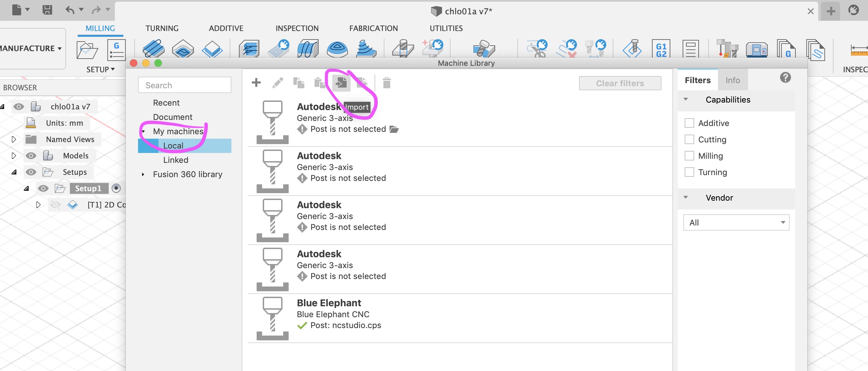Click the export machine icon

[x=362, y=83]
